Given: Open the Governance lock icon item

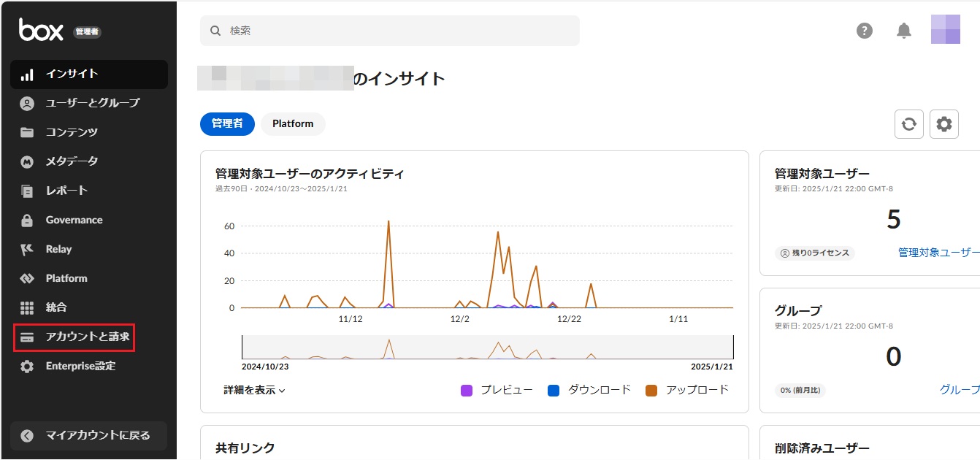Looking at the screenshot, I should [x=73, y=220].
